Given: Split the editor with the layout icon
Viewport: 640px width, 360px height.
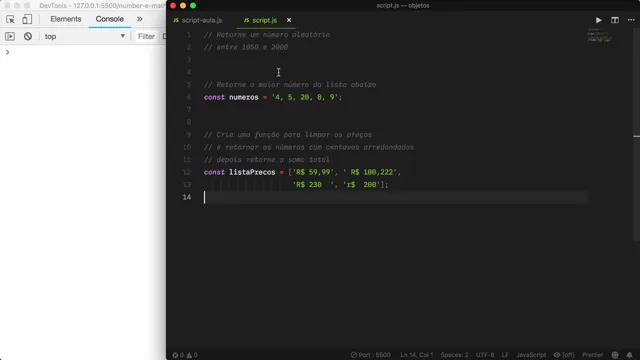Looking at the screenshot, I should [615, 20].
